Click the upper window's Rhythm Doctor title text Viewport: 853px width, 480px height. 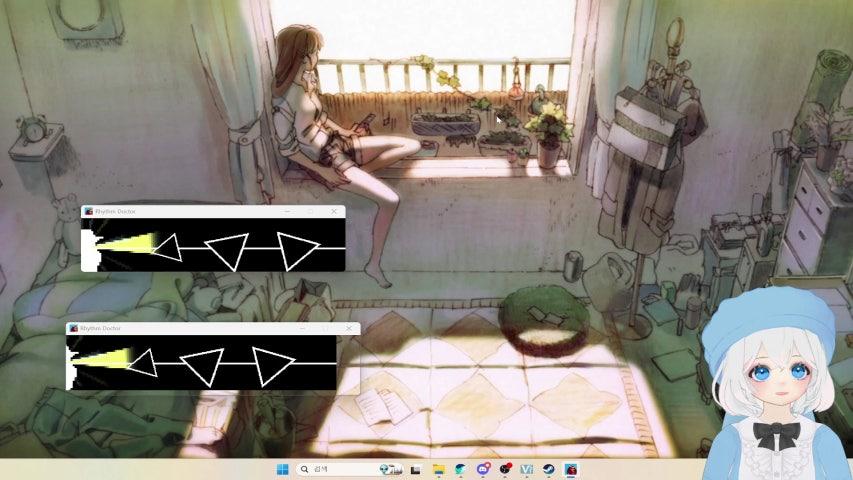pos(115,211)
